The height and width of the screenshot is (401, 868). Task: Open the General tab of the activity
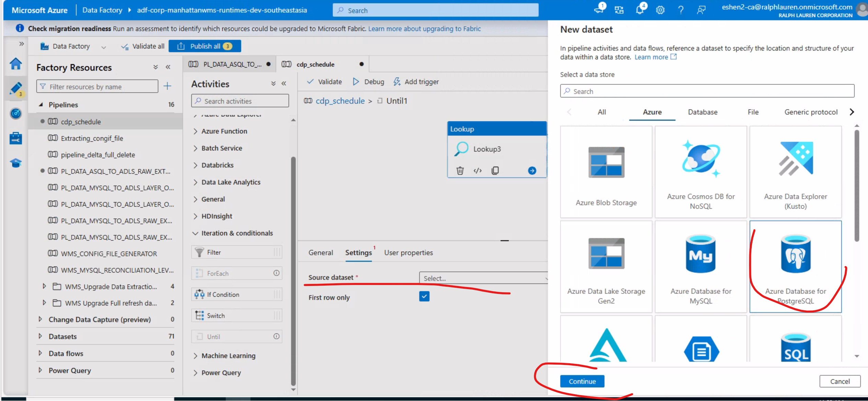pos(320,253)
